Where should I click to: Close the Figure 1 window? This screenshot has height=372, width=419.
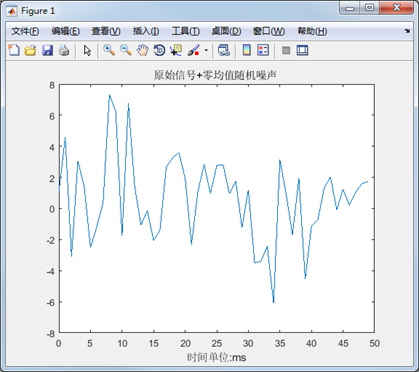396,8
